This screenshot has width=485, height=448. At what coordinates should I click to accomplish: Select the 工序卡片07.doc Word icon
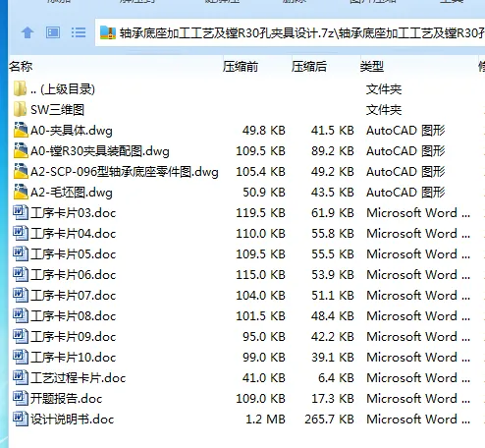click(21, 295)
